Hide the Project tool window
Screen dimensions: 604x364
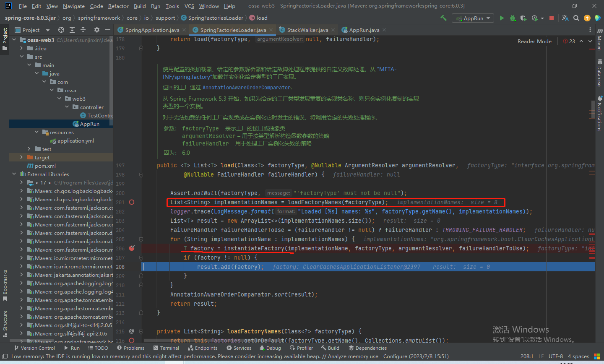click(x=108, y=30)
